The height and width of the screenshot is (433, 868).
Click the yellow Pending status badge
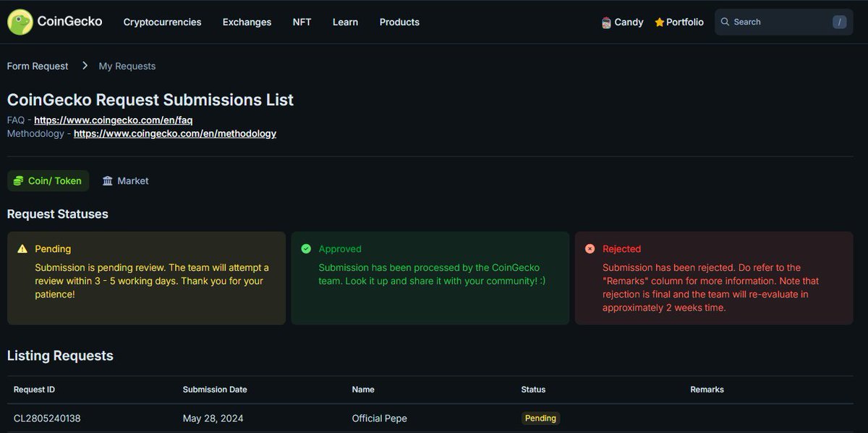(540, 419)
